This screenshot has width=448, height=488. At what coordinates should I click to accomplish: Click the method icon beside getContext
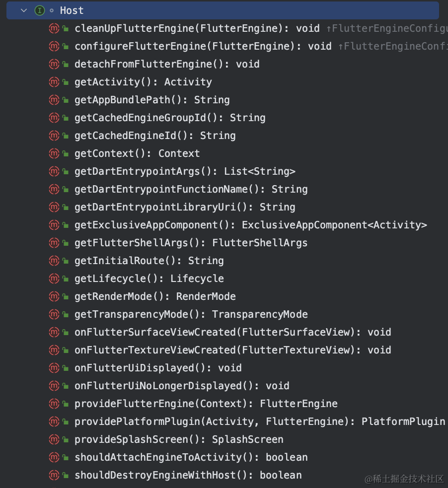[54, 153]
